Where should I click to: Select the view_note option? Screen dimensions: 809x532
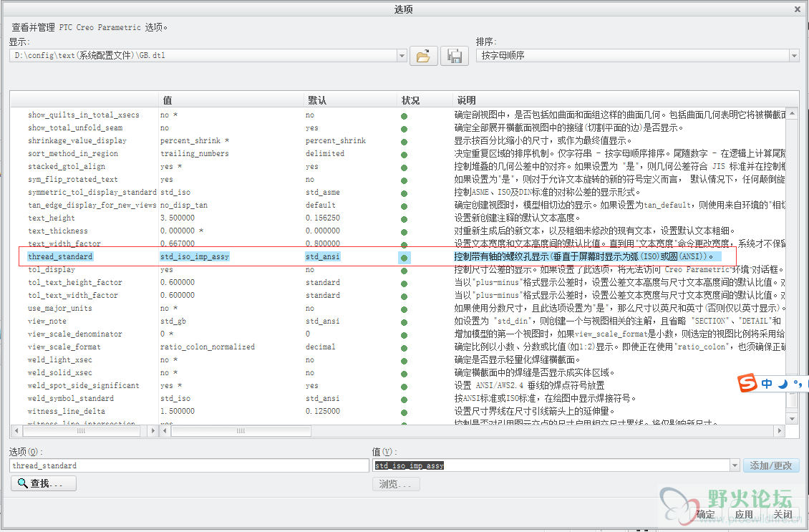(x=47, y=321)
